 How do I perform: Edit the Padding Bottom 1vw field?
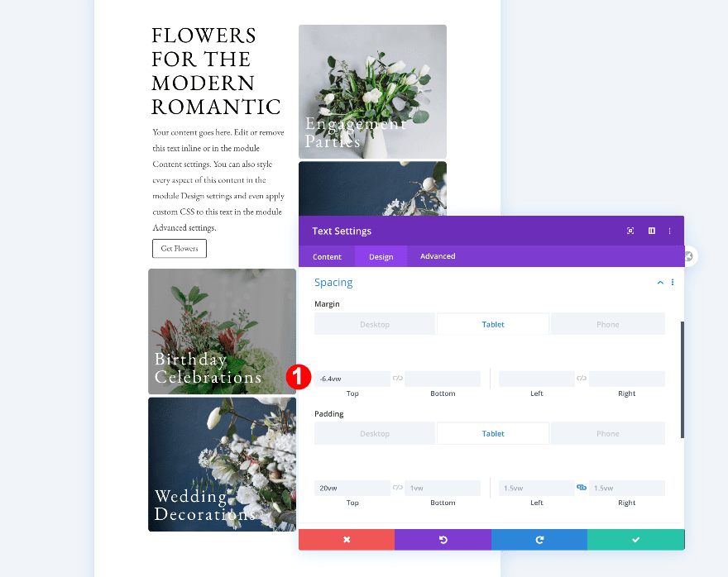pos(443,488)
